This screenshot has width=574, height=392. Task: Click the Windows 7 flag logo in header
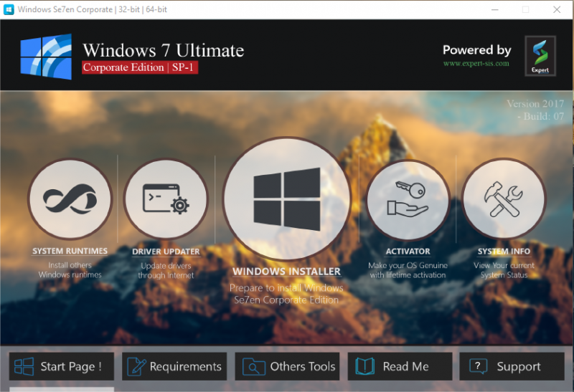tap(46, 57)
